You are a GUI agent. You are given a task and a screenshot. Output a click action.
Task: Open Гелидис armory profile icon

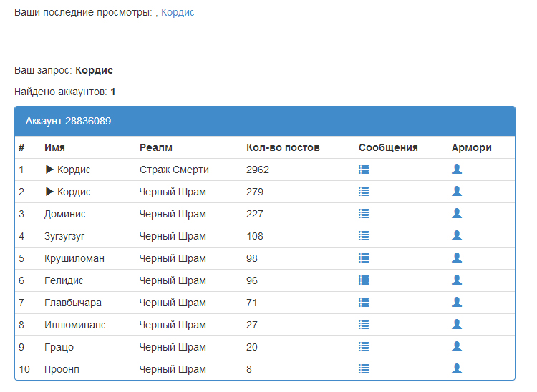coord(457,280)
